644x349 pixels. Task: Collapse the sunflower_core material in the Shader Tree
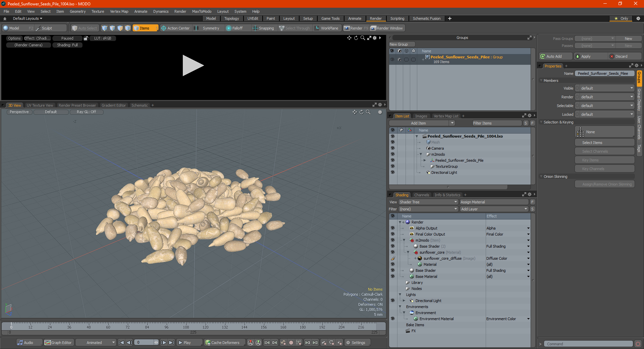[408, 252]
